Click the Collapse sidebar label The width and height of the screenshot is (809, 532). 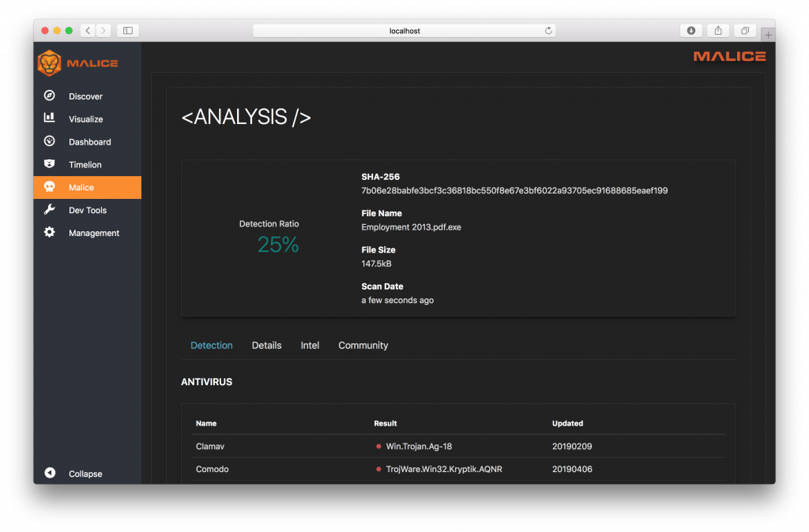tap(85, 474)
